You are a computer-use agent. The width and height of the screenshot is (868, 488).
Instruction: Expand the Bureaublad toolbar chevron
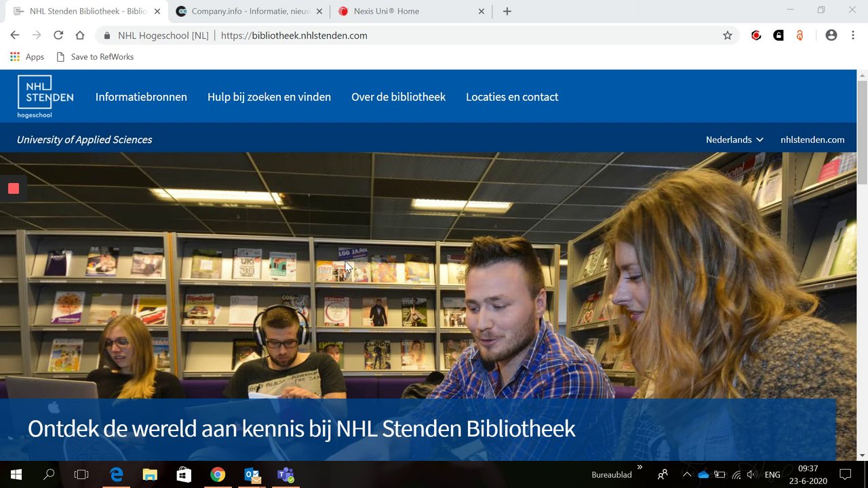click(639, 467)
